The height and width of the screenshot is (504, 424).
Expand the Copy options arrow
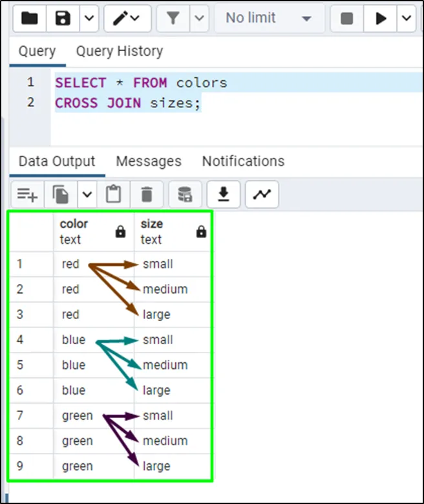pos(87,194)
